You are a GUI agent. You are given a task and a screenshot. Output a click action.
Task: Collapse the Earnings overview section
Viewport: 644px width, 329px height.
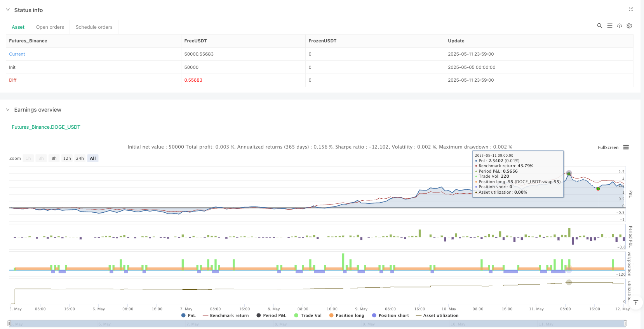coord(8,110)
